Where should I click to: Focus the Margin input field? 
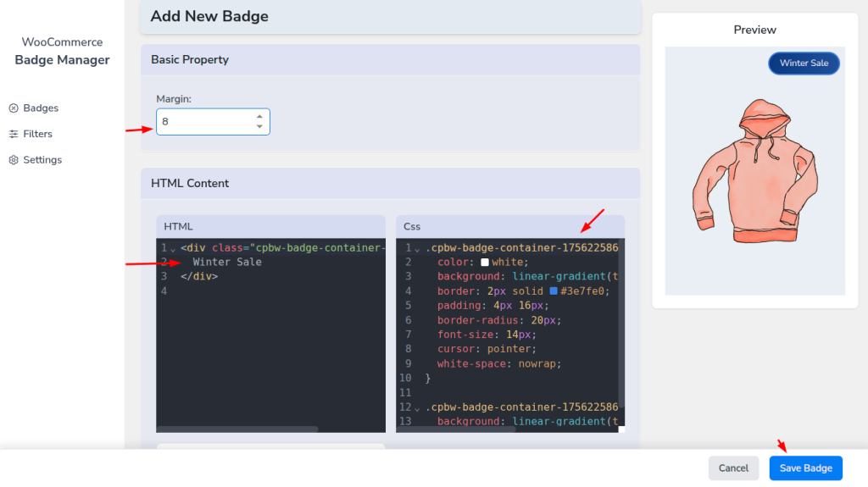(213, 122)
